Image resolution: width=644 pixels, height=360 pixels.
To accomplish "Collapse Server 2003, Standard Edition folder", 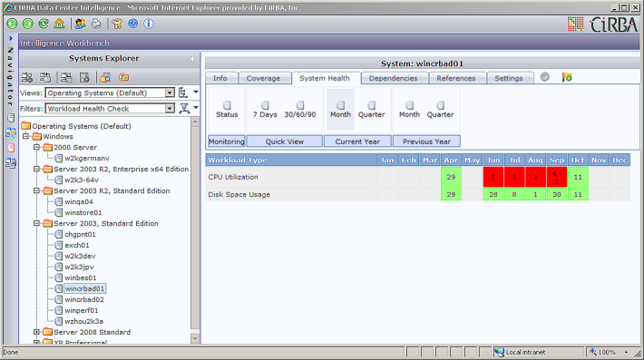I will (x=36, y=223).
